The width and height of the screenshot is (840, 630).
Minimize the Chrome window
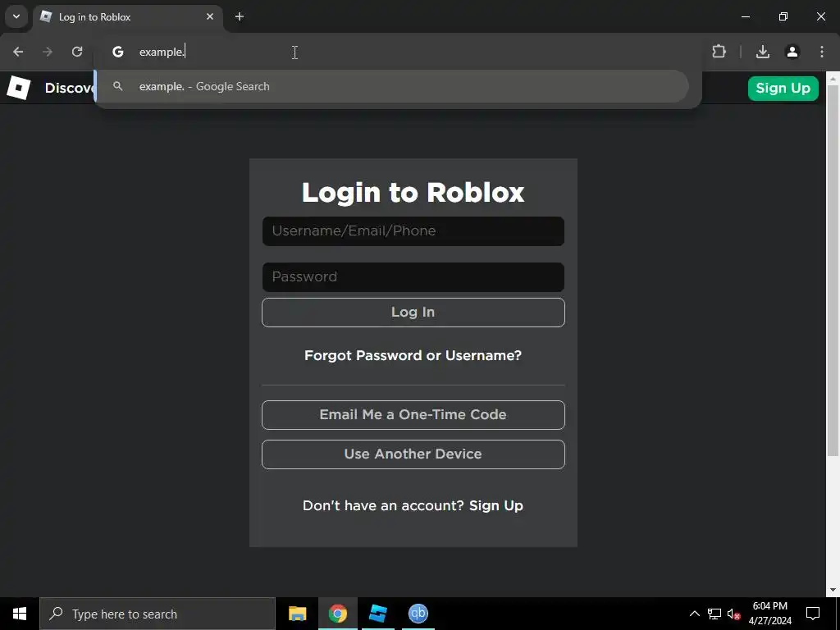(x=745, y=16)
